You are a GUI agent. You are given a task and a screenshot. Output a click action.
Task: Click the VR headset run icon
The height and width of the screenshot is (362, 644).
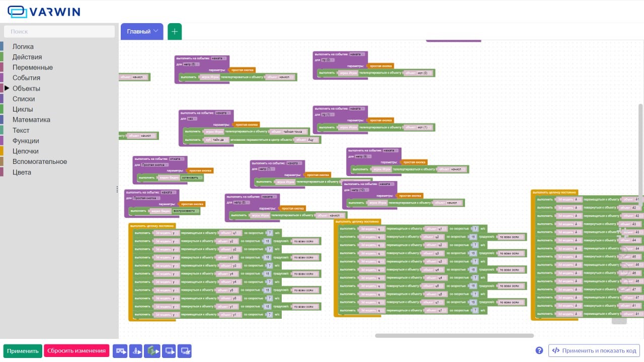pyautogui.click(x=120, y=351)
